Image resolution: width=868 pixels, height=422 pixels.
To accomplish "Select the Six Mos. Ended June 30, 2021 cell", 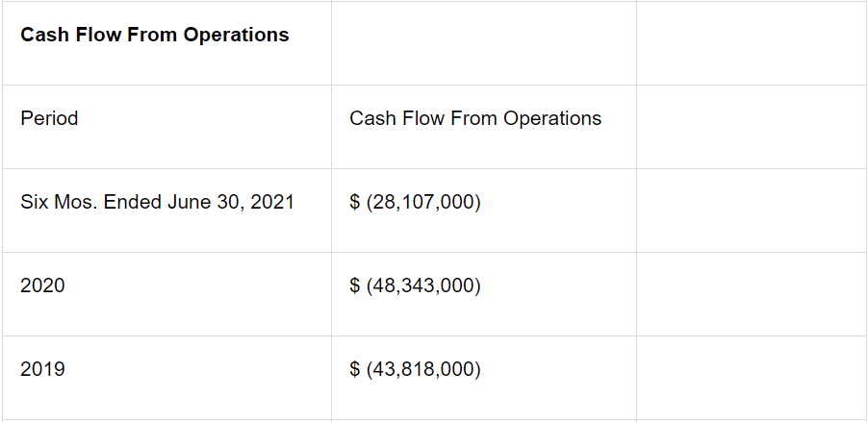I will click(x=157, y=202).
